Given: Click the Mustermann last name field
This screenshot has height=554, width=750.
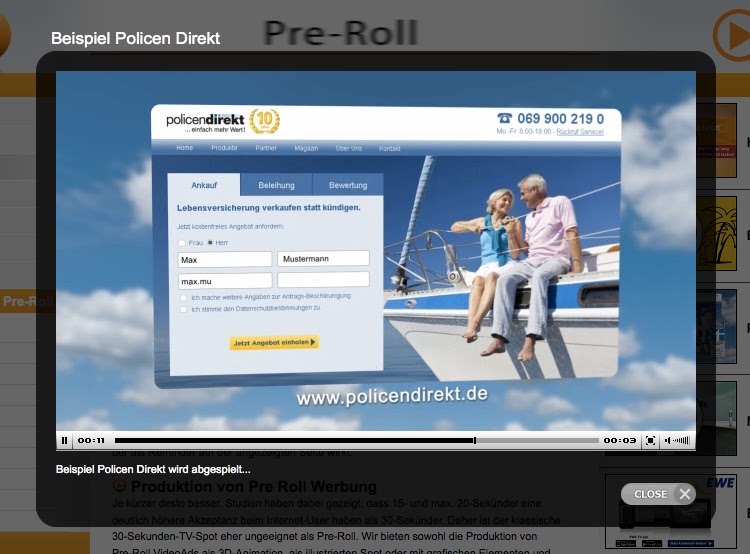Looking at the screenshot, I should (x=323, y=259).
